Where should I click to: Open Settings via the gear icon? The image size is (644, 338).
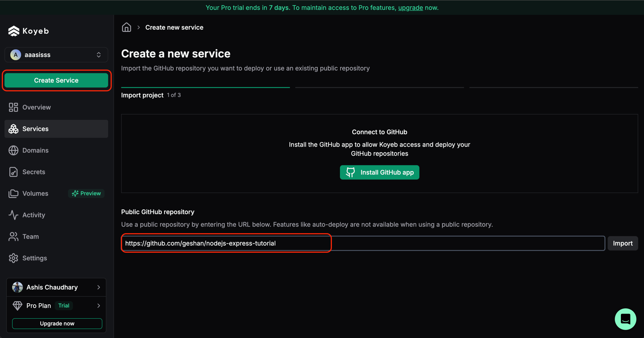pos(13,258)
